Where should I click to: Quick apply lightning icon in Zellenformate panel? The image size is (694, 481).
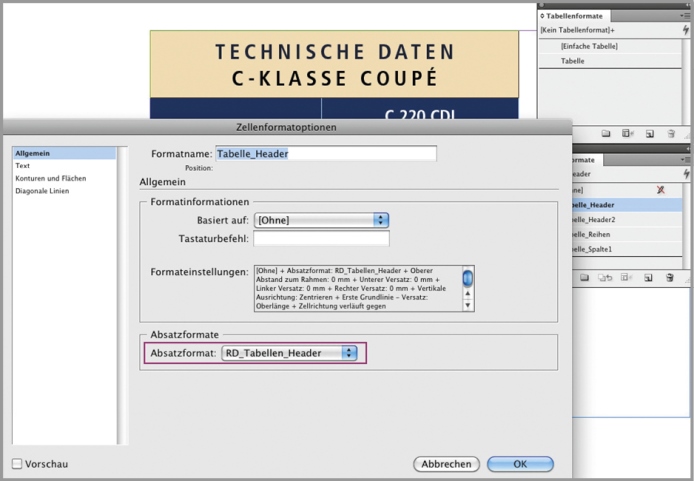pos(686,174)
